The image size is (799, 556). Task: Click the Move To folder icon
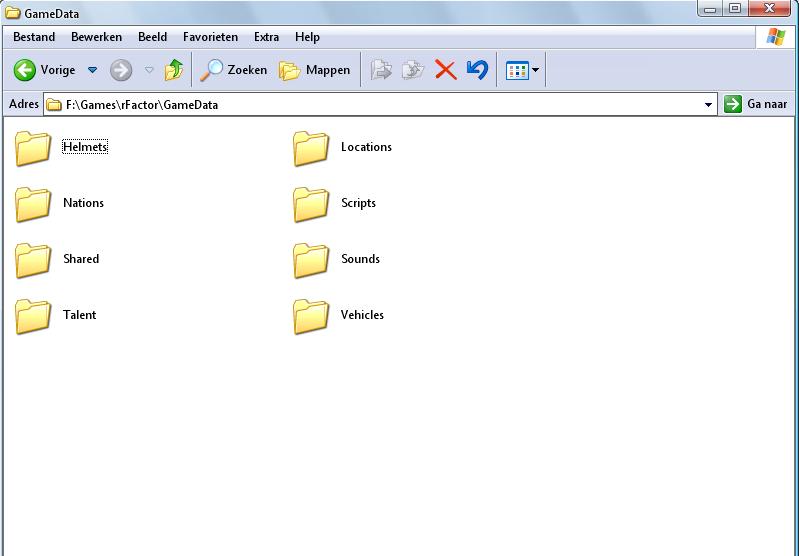click(381, 70)
